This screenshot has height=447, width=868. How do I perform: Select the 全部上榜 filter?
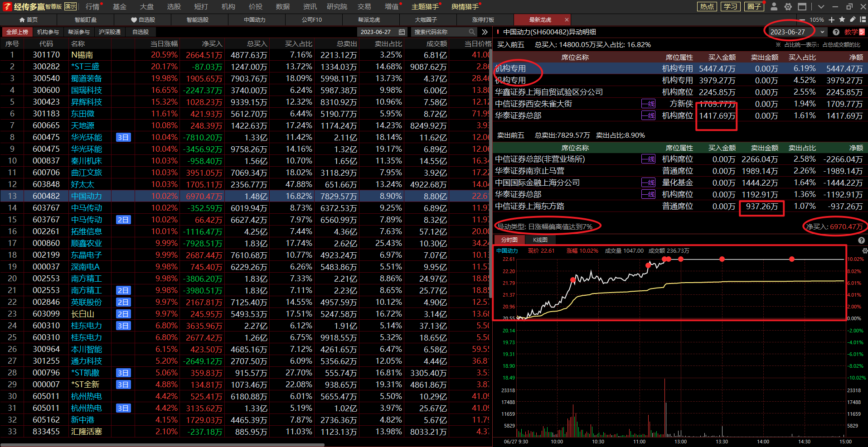17,32
